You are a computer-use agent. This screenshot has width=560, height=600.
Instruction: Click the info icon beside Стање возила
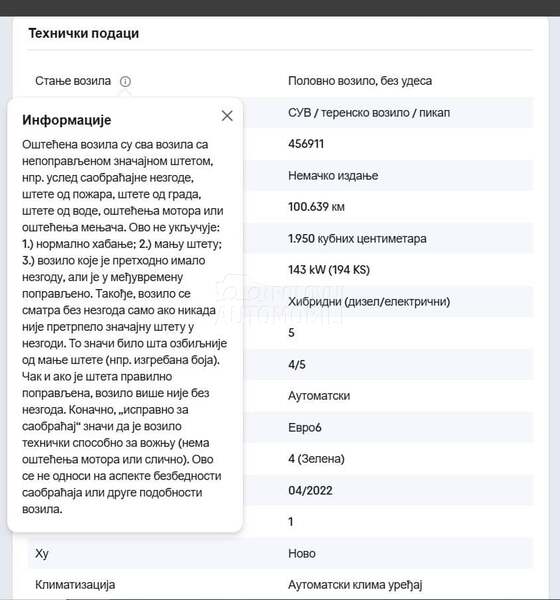(x=125, y=81)
